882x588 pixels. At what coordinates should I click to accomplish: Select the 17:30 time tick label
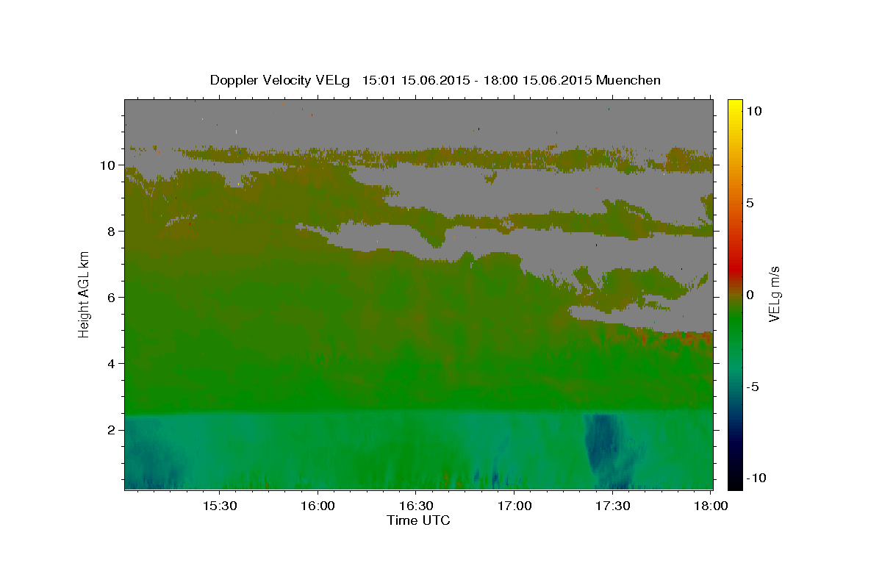pos(612,506)
